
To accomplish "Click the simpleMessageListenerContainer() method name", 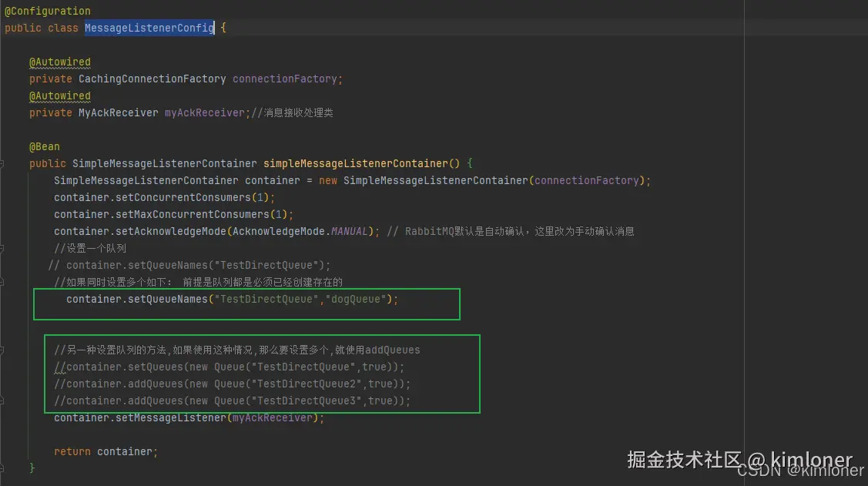I will click(361, 163).
